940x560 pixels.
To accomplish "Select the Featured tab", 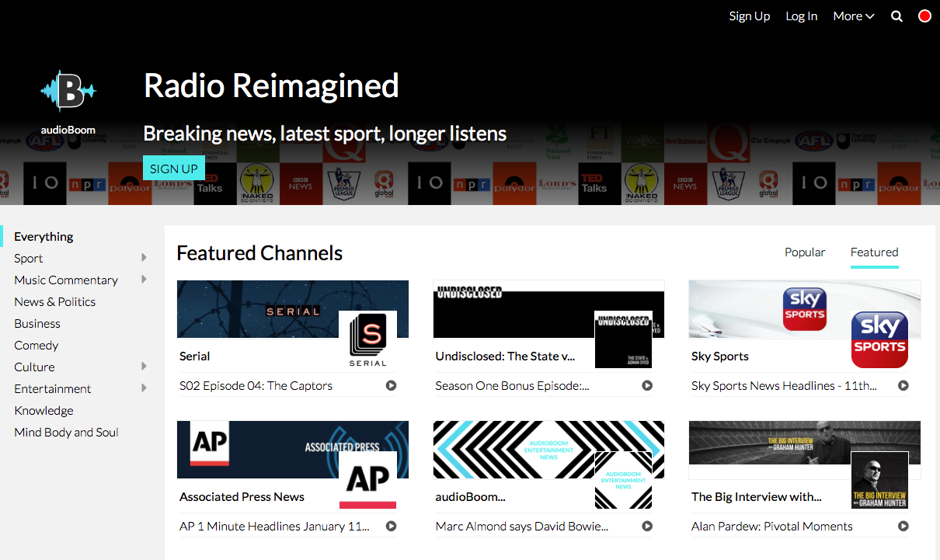I will (874, 252).
